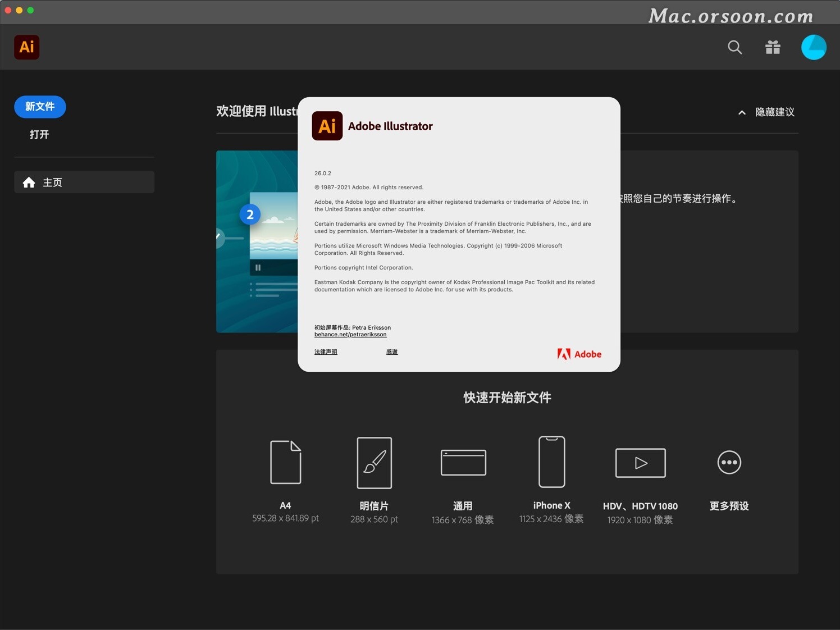Open the behance.net/petraeriksson link
The height and width of the screenshot is (630, 840).
(350, 334)
